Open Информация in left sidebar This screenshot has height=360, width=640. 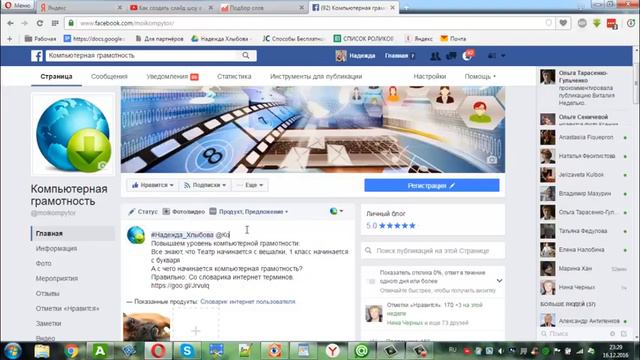[x=56, y=248]
